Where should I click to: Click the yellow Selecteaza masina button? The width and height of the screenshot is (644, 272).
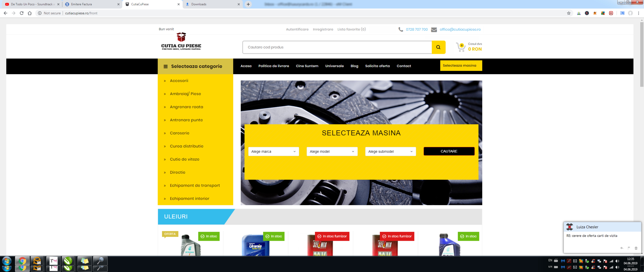pos(461,66)
